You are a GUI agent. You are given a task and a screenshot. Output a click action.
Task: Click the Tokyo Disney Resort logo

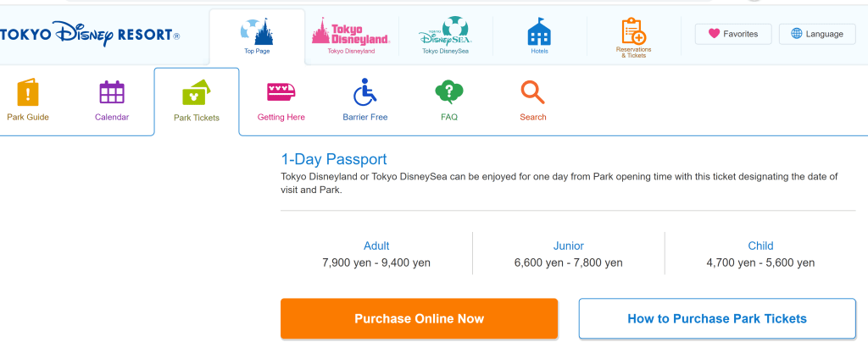(x=89, y=35)
